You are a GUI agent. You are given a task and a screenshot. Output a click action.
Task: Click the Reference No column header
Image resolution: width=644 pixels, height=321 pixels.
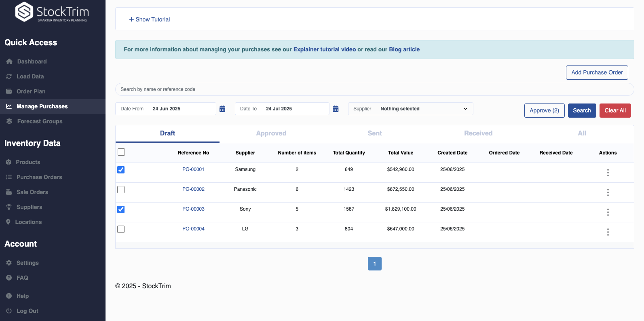[193, 153]
